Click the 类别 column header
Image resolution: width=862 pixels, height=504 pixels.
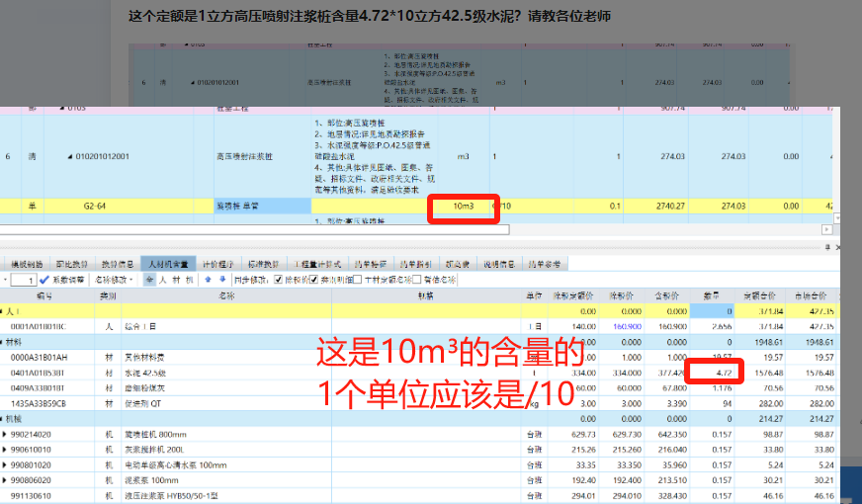(x=108, y=295)
